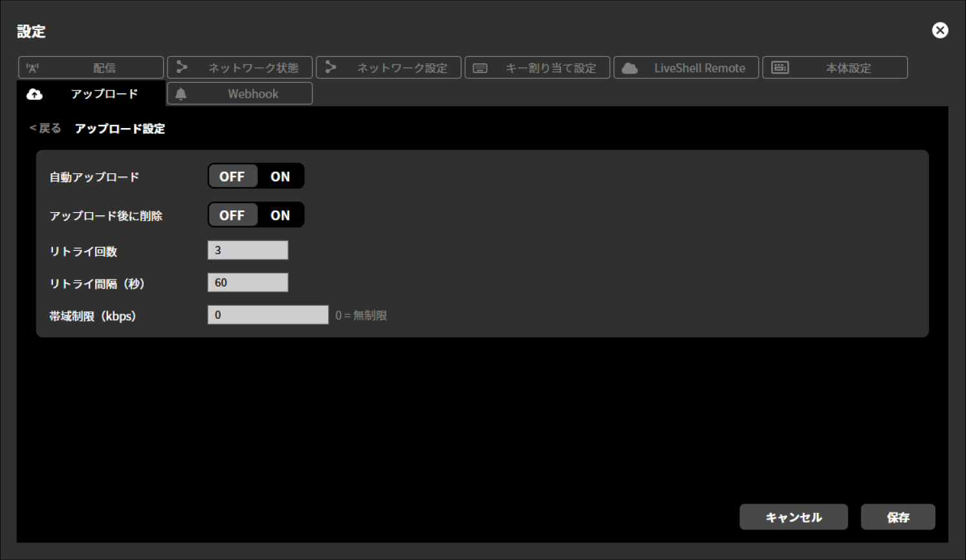This screenshot has height=560, width=966.
Task: Click the broadcast antenna icon on 配信 tab
Action: (x=32, y=68)
